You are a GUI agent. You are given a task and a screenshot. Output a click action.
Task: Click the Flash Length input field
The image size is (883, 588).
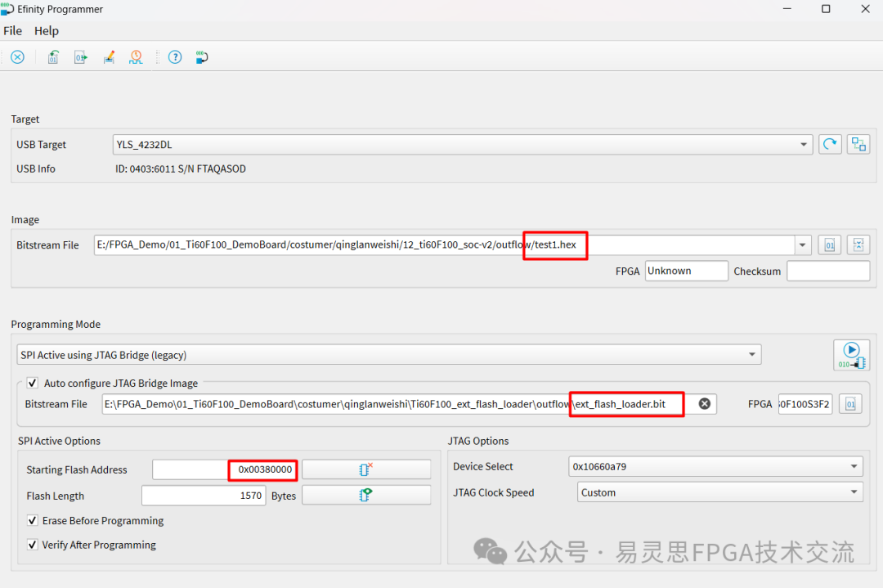tap(203, 496)
